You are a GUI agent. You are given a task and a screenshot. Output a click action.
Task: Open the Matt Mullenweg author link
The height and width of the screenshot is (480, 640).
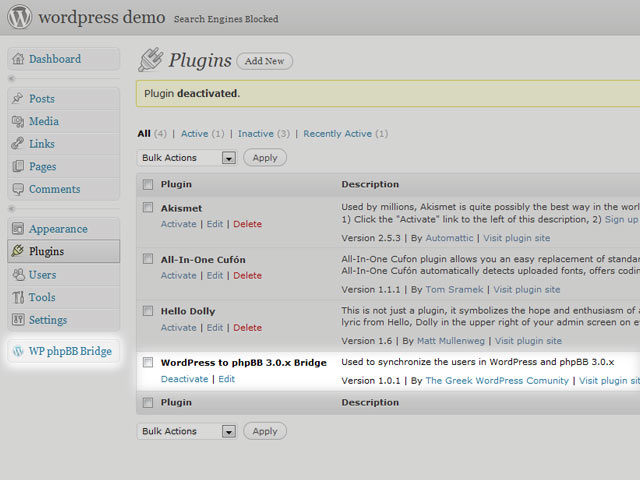[x=451, y=341]
